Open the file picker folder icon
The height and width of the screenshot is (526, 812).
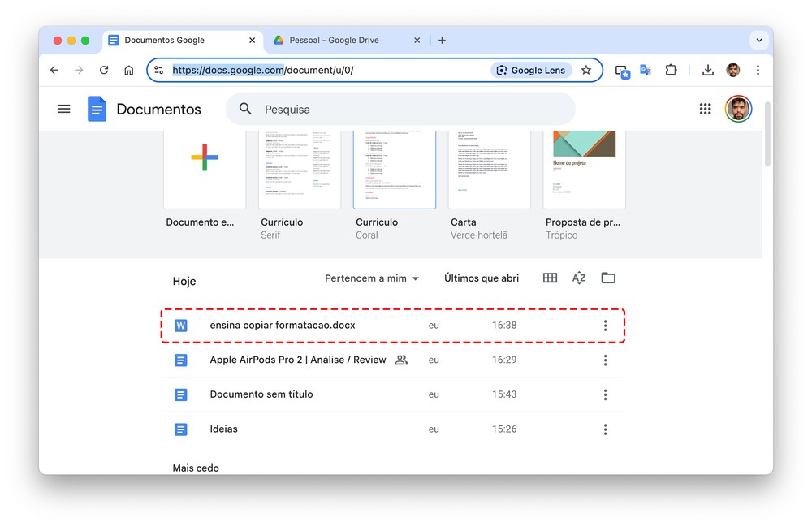[608, 278]
